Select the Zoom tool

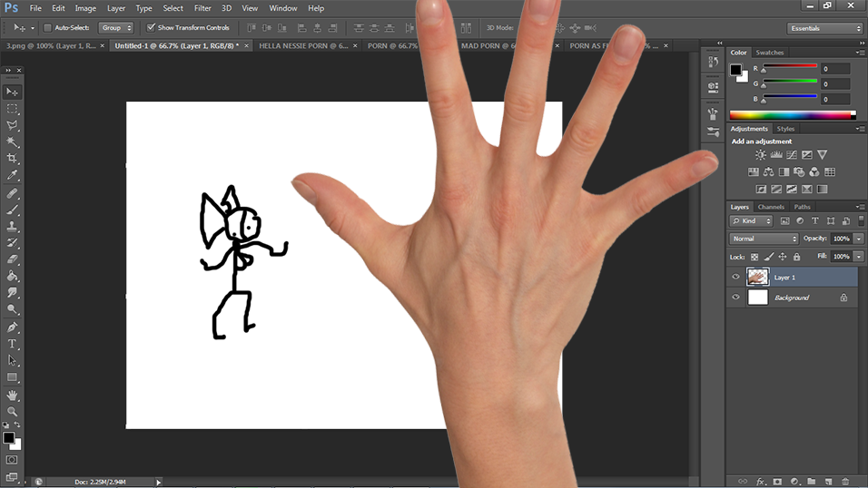[x=13, y=412]
